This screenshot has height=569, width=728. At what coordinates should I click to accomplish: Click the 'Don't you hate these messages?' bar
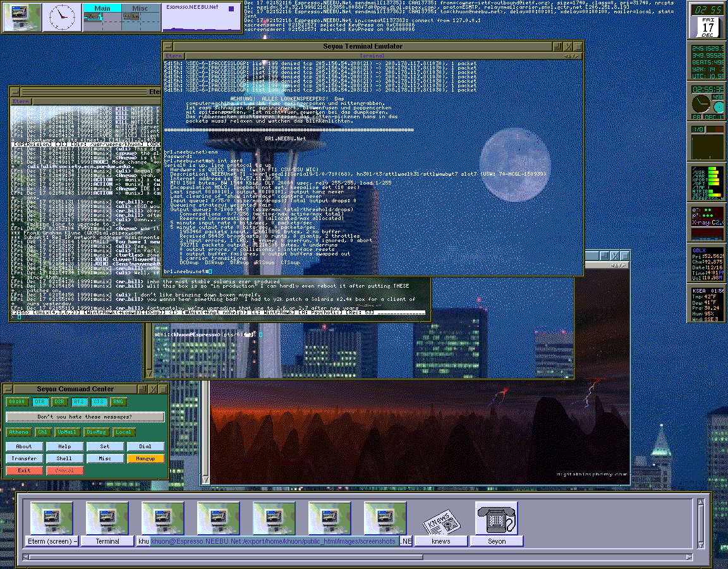(85, 417)
